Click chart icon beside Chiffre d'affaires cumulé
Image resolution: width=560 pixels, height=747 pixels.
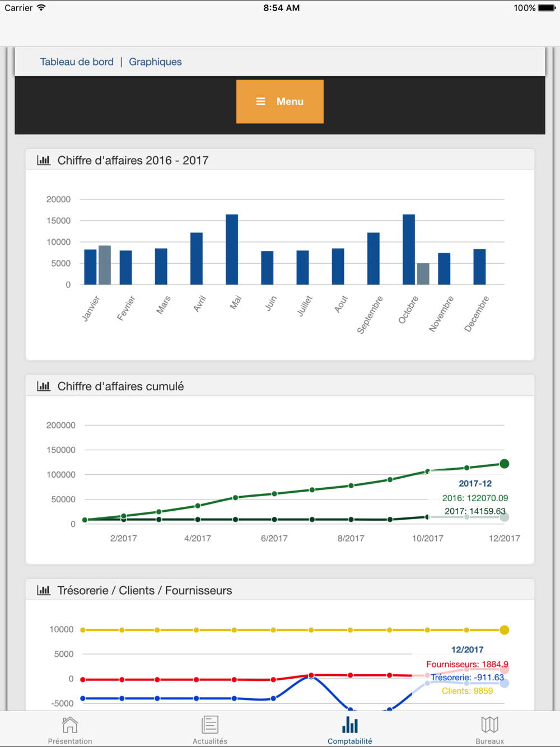click(x=44, y=386)
